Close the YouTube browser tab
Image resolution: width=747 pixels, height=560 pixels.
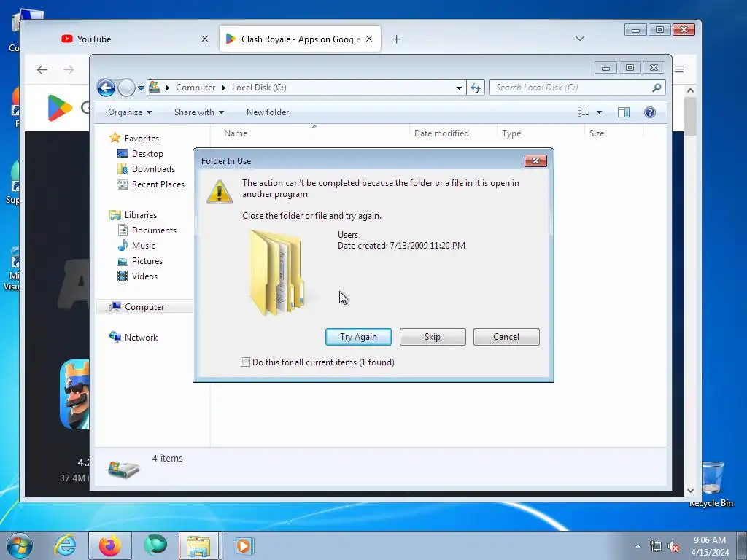click(205, 39)
